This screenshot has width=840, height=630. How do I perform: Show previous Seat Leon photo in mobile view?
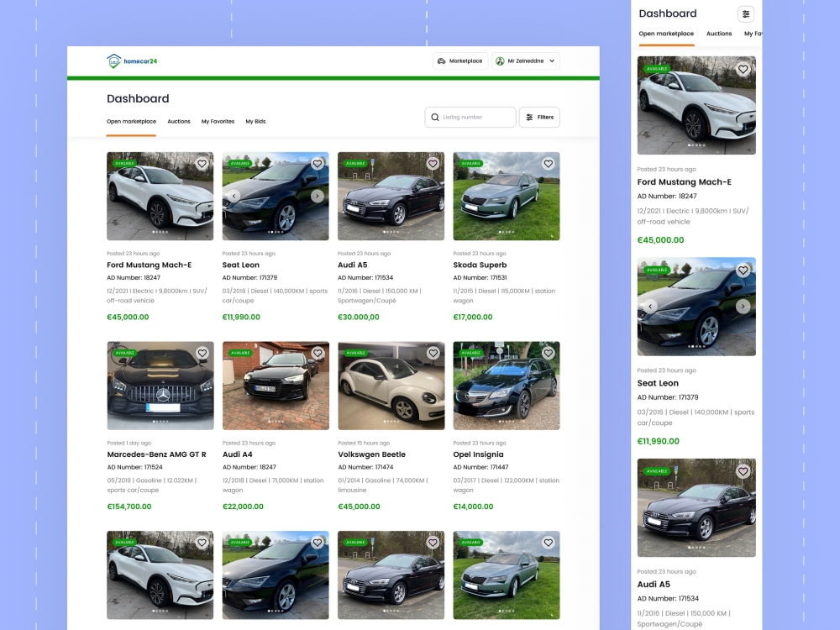point(650,307)
